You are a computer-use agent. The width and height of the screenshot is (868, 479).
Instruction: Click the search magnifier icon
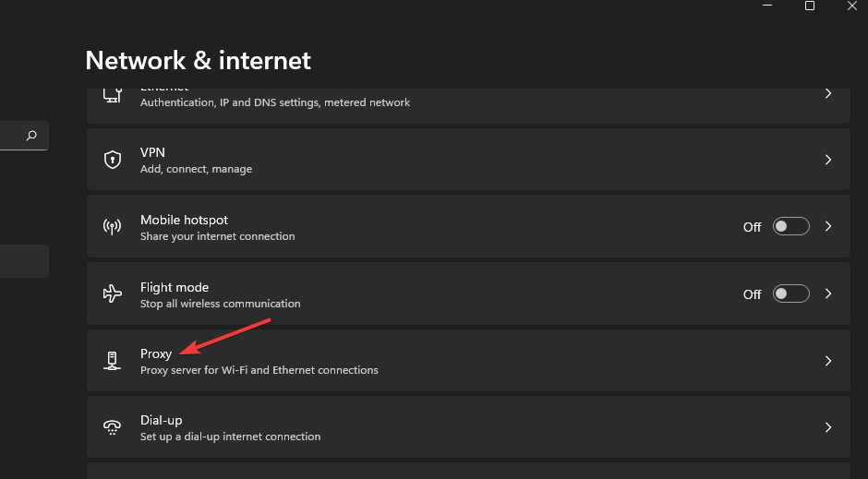[x=31, y=136]
